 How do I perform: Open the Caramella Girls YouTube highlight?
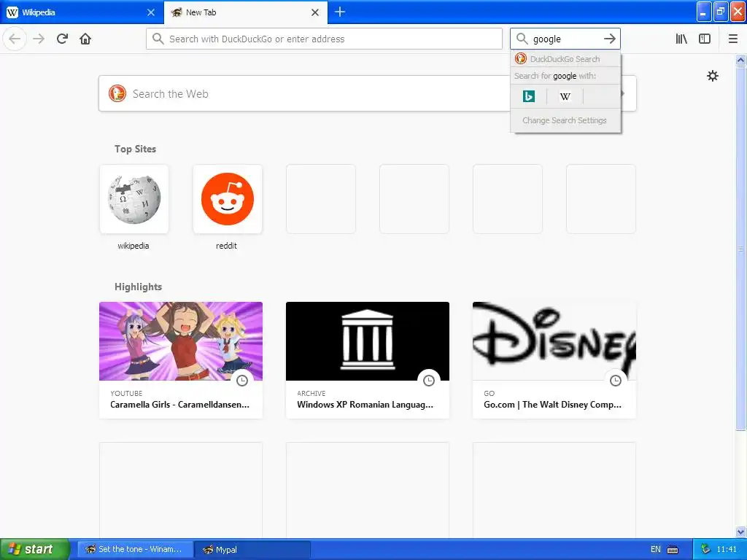pos(181,360)
